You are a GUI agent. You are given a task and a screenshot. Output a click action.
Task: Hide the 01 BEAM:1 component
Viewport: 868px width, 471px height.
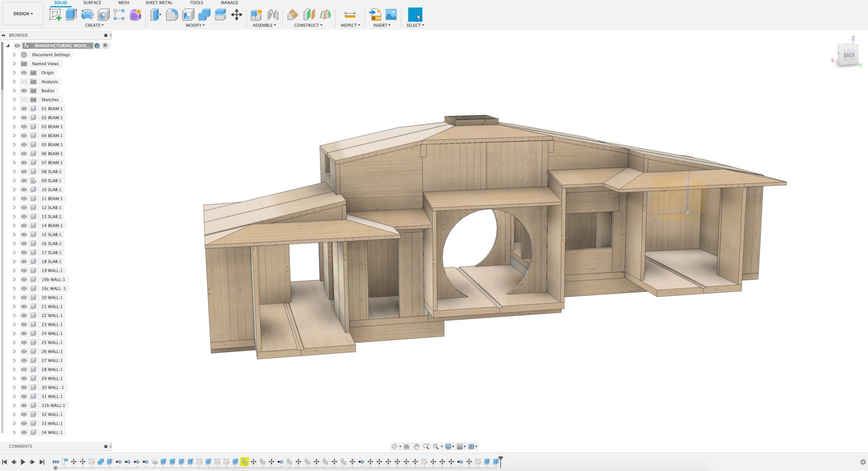point(24,109)
